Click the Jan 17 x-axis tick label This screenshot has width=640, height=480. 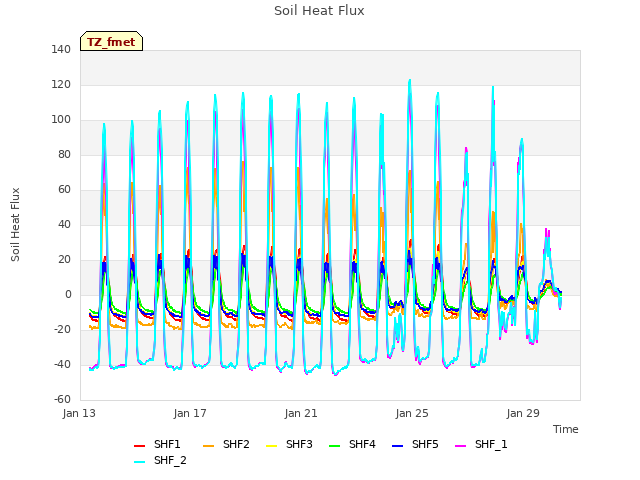190,413
